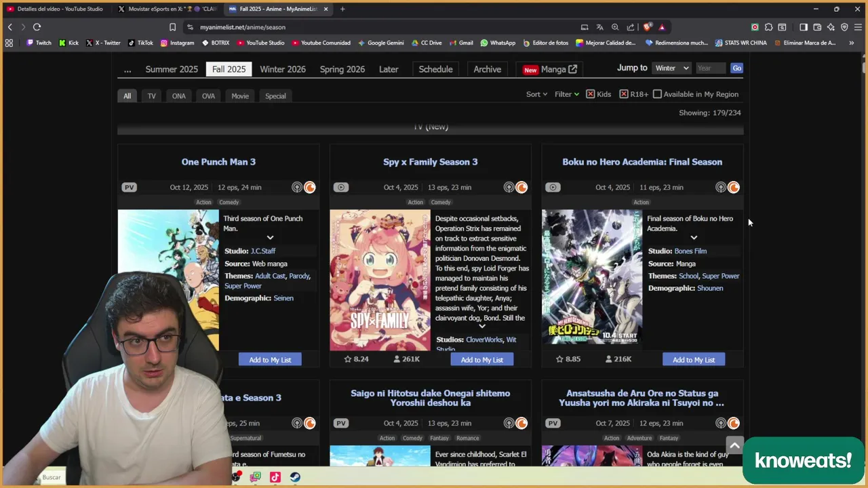The width and height of the screenshot is (868, 488).
Task: Click the address bar URL
Action: pos(243,27)
